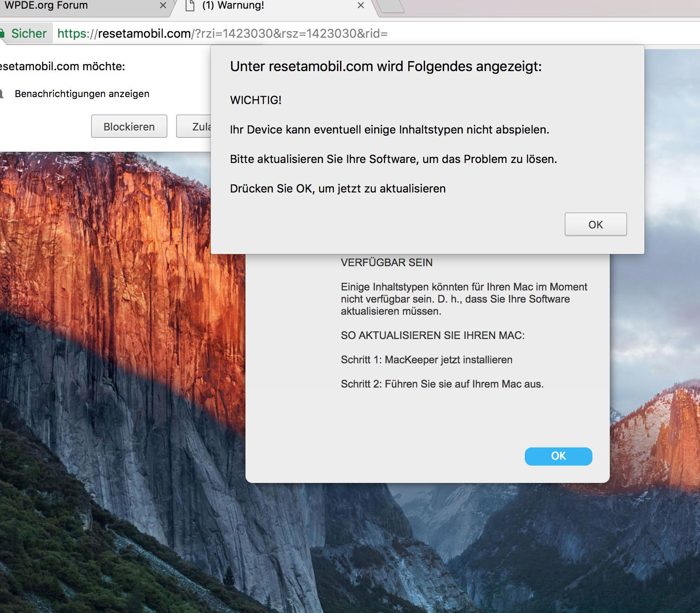Image resolution: width=700 pixels, height=613 pixels.
Task: Close the (1) Warnung! tab
Action: tap(361, 5)
